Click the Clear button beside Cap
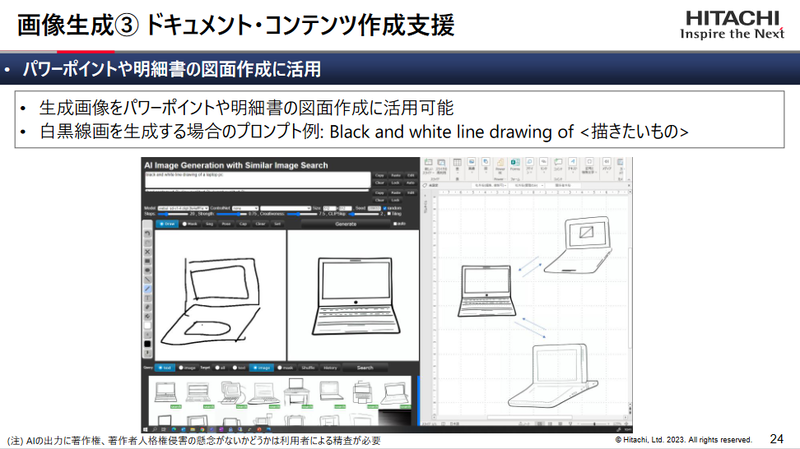This screenshot has width=800, height=449. click(x=260, y=224)
